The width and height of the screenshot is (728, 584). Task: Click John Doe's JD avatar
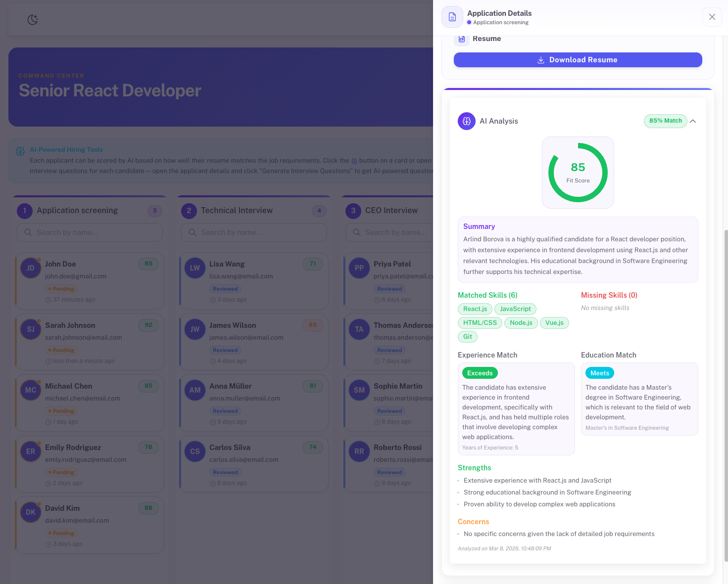(31, 268)
